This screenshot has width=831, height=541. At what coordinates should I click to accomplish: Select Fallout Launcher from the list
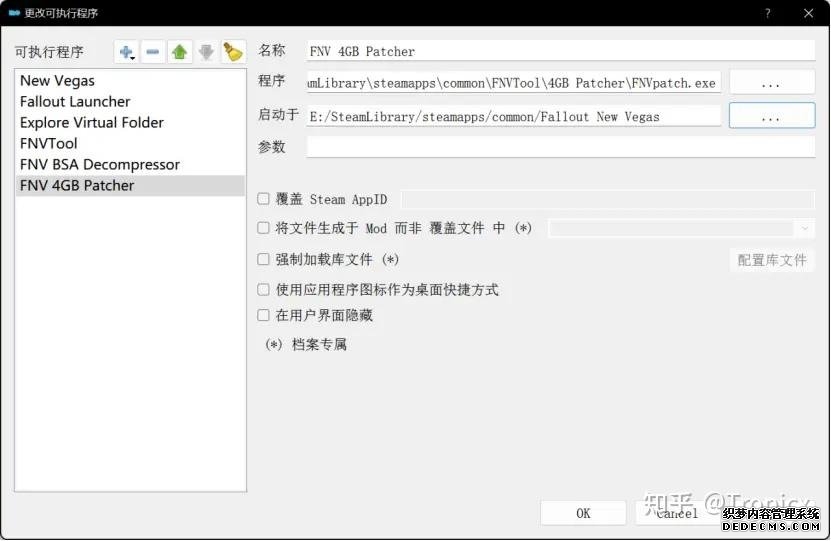[x=75, y=102]
